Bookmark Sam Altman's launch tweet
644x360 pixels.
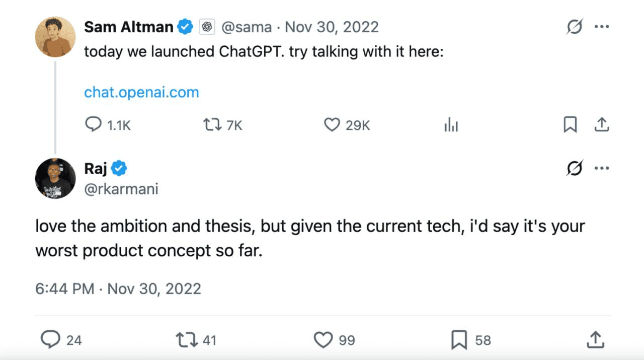click(570, 124)
